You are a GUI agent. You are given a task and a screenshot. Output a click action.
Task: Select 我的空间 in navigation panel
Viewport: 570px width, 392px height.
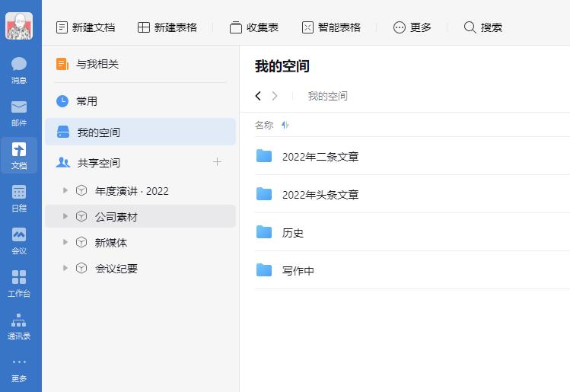(140, 132)
